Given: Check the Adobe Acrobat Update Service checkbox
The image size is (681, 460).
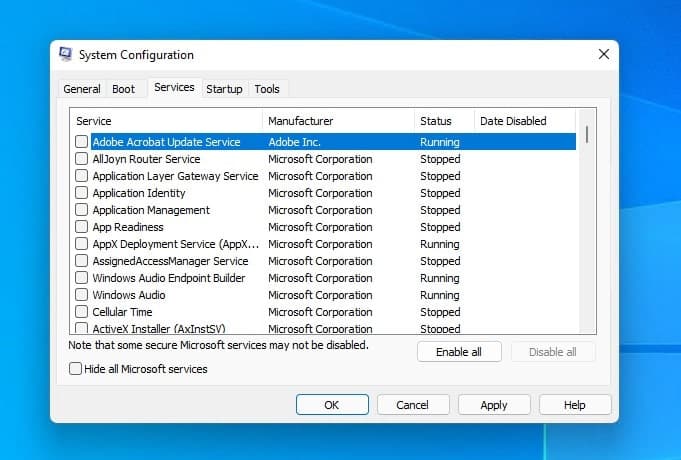Looking at the screenshot, I should tap(81, 142).
